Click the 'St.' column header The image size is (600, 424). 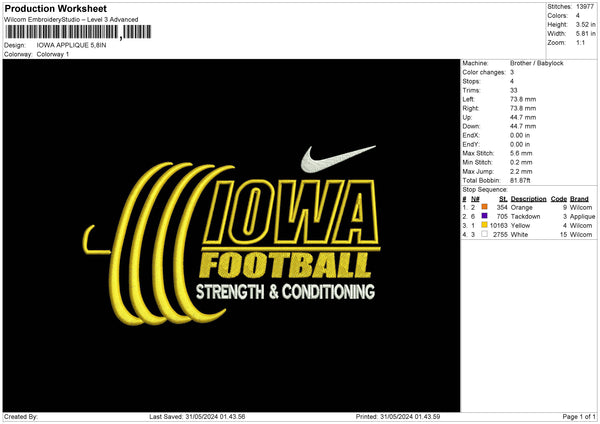tap(503, 199)
